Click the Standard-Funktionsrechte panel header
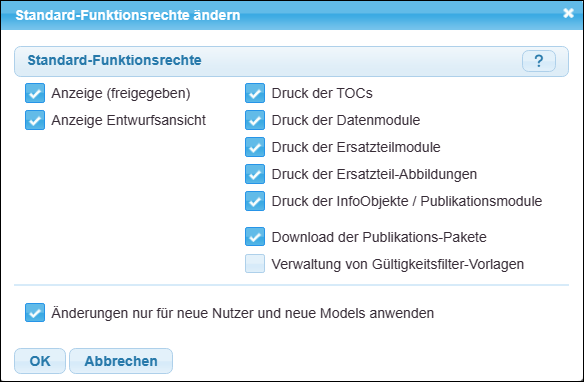Viewport: 584px width, 382px height. coord(291,61)
